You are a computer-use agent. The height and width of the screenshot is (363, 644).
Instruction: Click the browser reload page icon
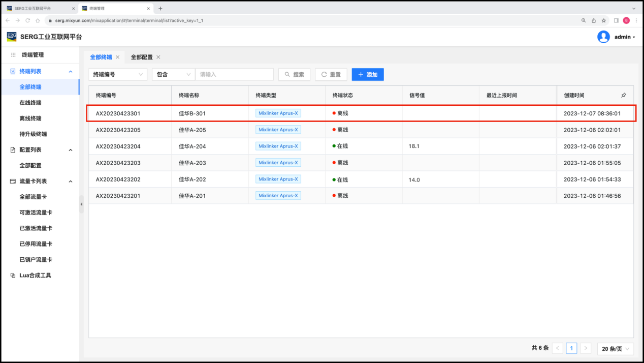click(27, 20)
